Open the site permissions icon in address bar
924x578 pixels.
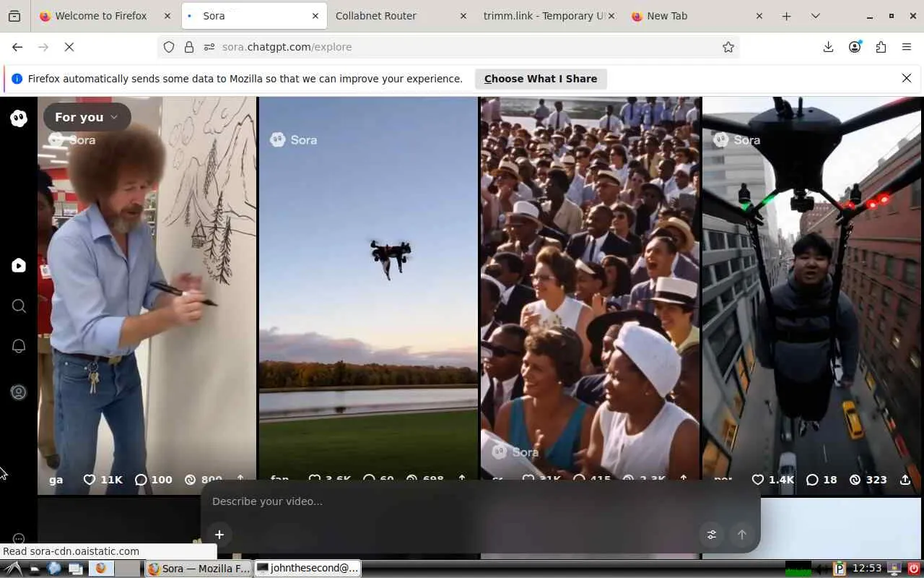(209, 47)
